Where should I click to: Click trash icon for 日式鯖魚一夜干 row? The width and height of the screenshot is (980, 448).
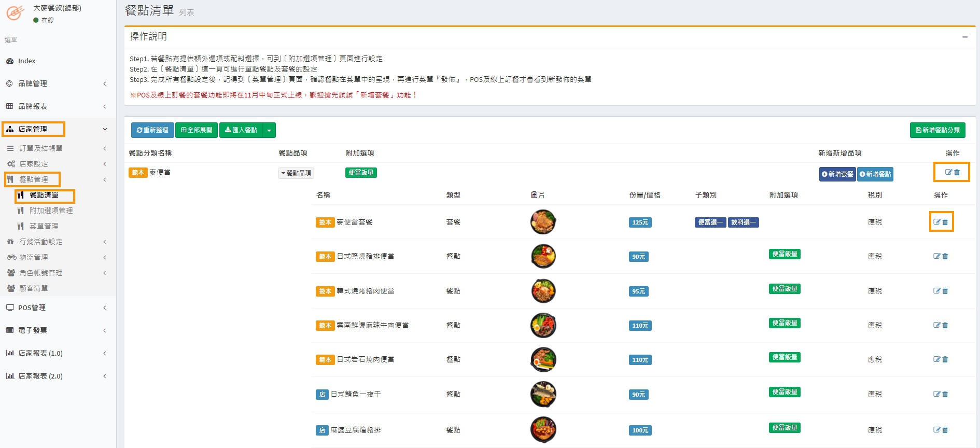pos(945,394)
